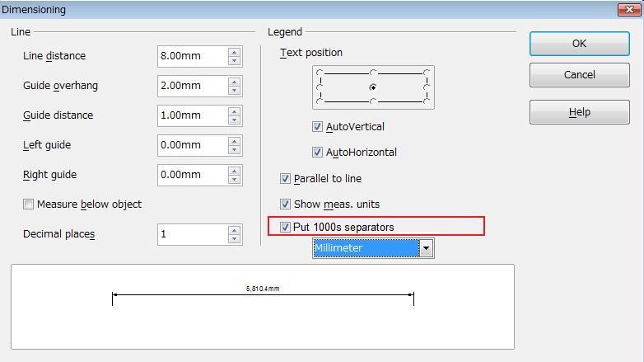
Task: Click the OK button
Action: coord(579,44)
